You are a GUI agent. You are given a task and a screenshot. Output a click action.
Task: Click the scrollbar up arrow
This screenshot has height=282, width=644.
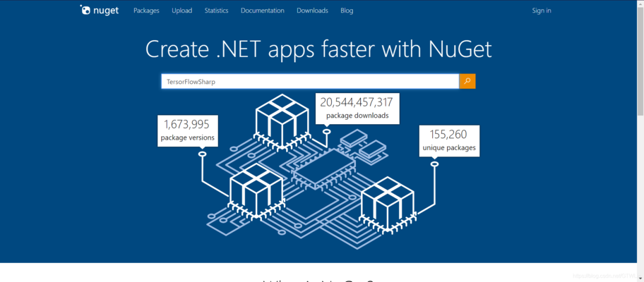click(640, 4)
